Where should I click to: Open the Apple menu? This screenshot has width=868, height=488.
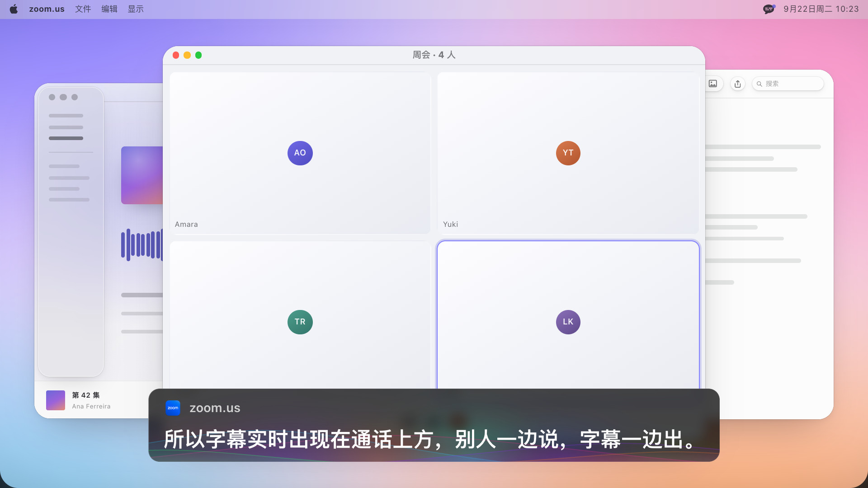(14, 9)
